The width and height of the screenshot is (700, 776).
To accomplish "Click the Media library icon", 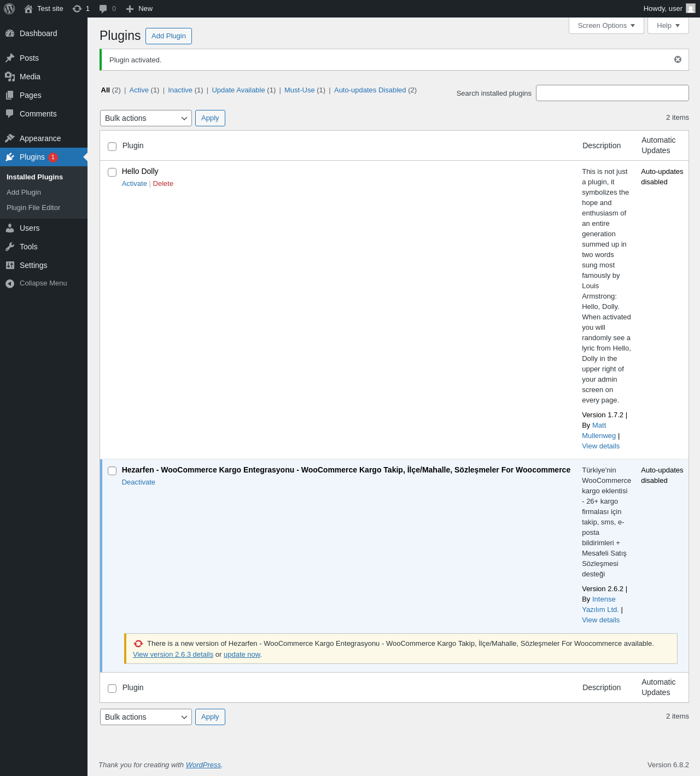I will pyautogui.click(x=10, y=77).
